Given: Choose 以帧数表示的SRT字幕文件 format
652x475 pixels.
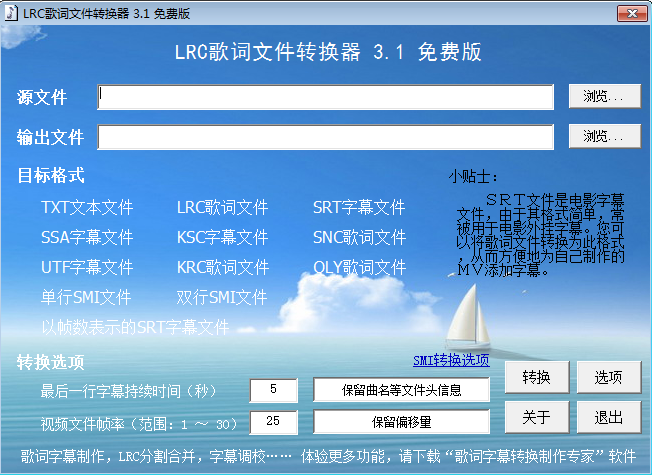Looking at the screenshot, I should click(135, 327).
